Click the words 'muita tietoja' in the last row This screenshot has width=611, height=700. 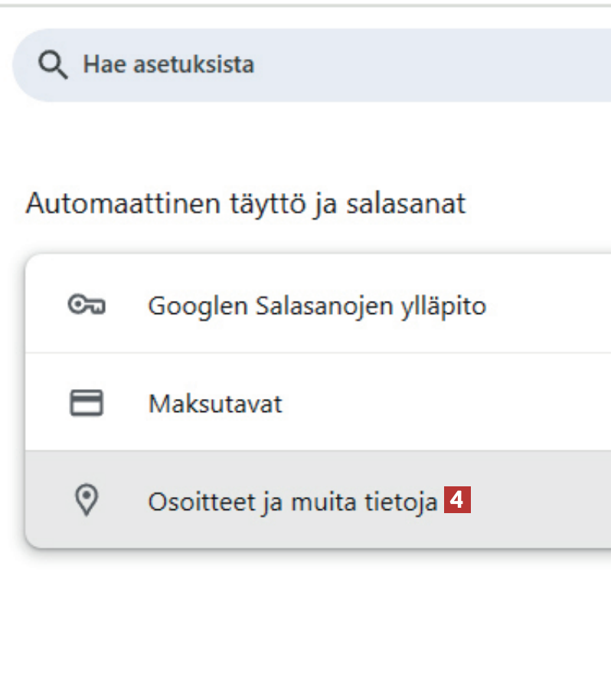click(348, 502)
